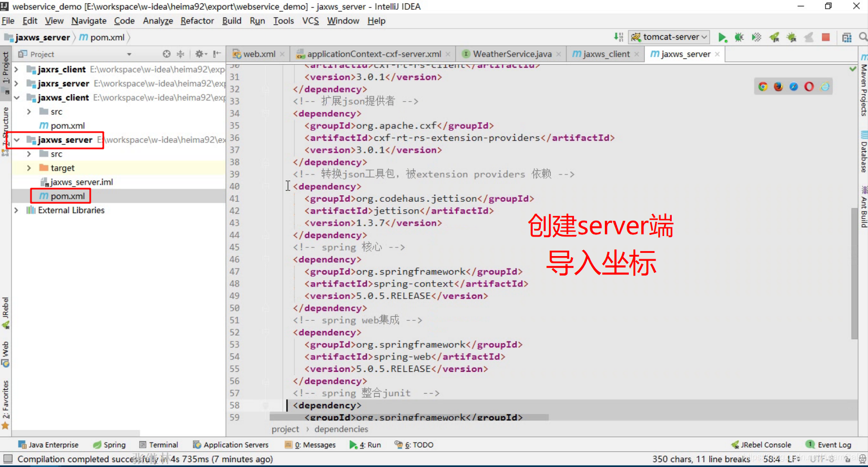The width and height of the screenshot is (868, 467).
Task: Open Project panel settings gear
Action: pyautogui.click(x=201, y=54)
